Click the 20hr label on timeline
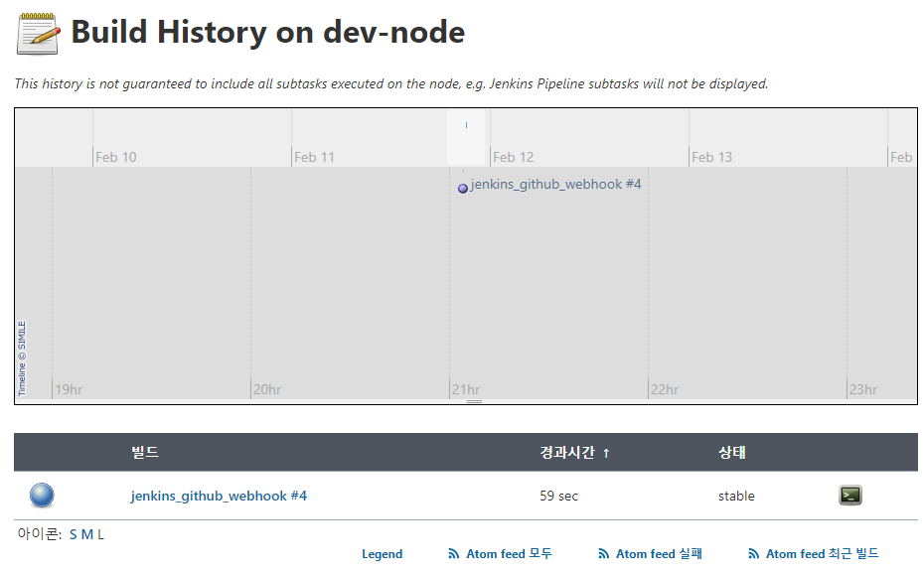Viewport: 924px width, 574px height. [x=267, y=389]
